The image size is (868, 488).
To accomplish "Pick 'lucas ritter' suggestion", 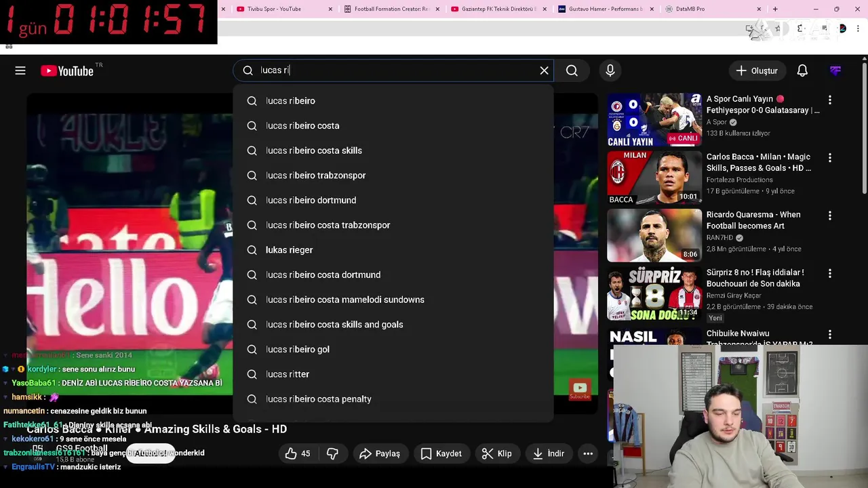I will click(x=393, y=374).
